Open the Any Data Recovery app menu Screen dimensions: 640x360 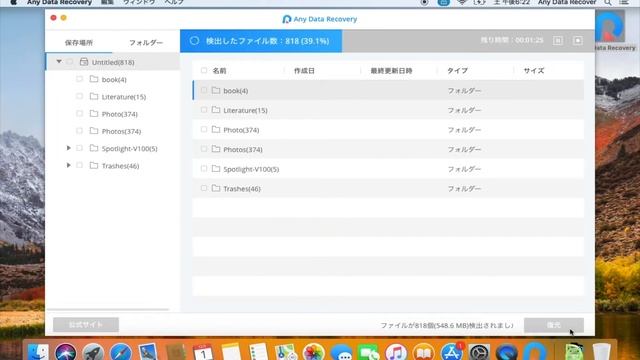(59, 3)
